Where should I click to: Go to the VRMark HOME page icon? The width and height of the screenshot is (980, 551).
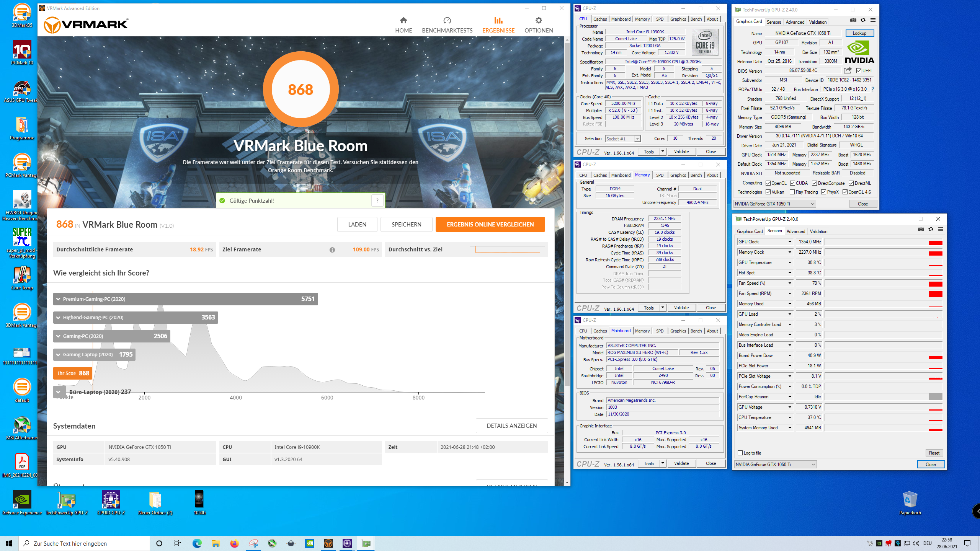point(403,20)
